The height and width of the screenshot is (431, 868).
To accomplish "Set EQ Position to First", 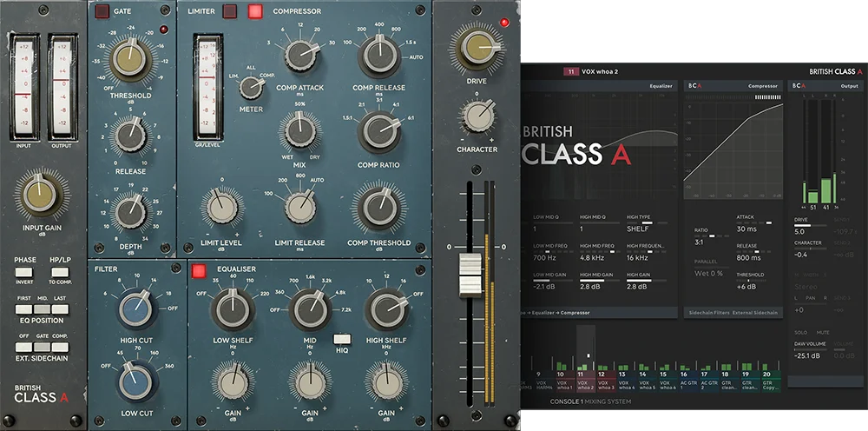I will [x=23, y=309].
